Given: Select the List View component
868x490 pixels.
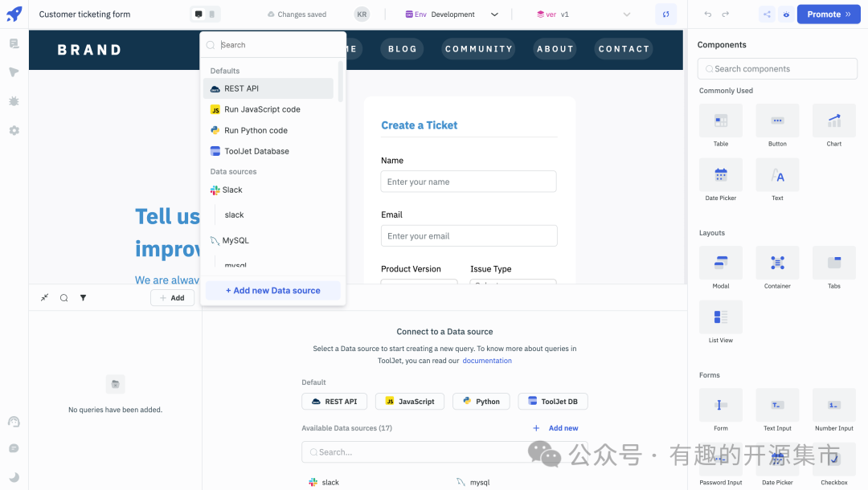Looking at the screenshot, I should pos(721,317).
